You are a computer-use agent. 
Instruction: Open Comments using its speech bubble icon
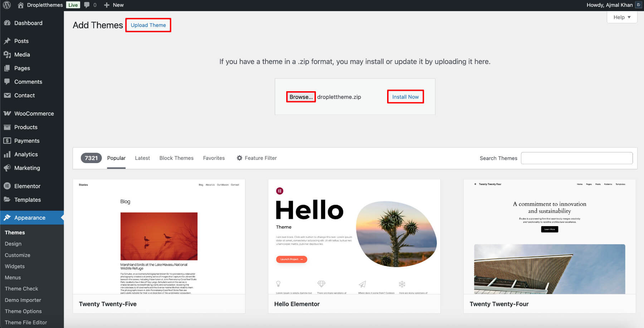pyautogui.click(x=8, y=82)
